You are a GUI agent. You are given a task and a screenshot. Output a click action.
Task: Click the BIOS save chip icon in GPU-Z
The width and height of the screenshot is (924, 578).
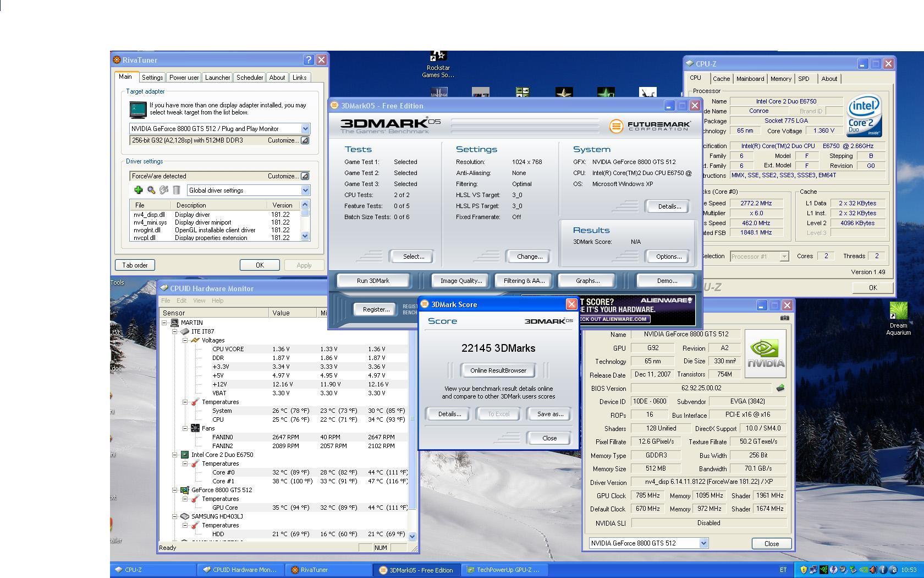click(x=780, y=388)
